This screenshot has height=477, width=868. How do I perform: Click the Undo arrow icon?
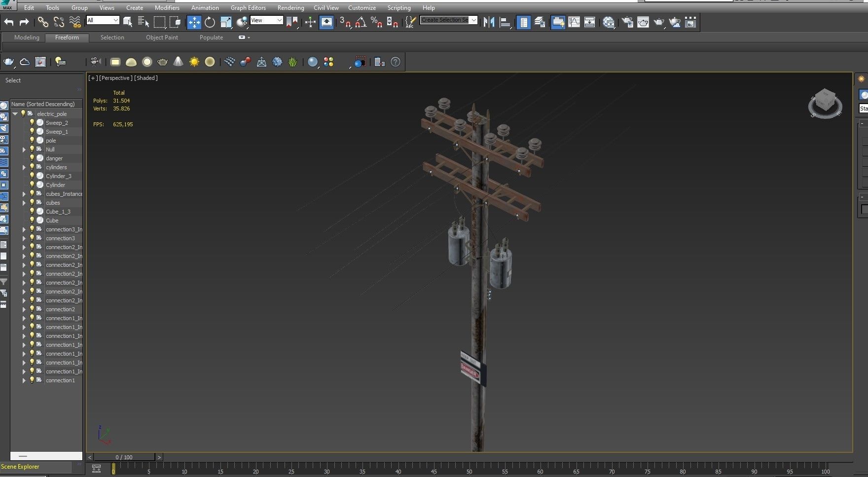pyautogui.click(x=9, y=22)
